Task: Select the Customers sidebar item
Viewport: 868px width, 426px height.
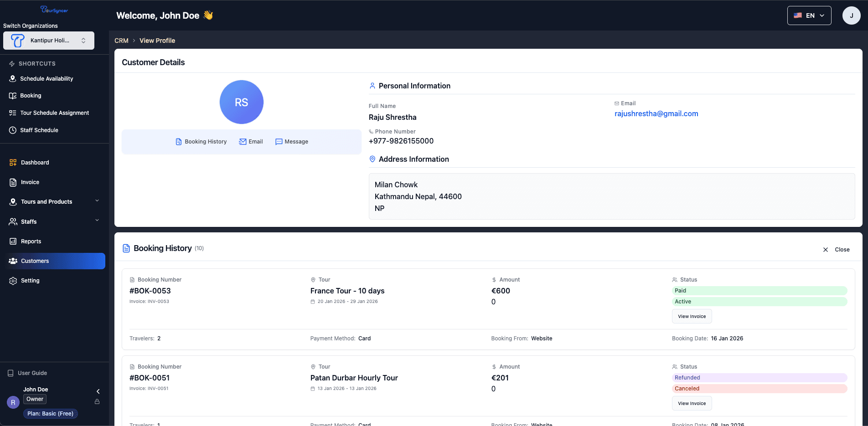Action: click(x=35, y=261)
